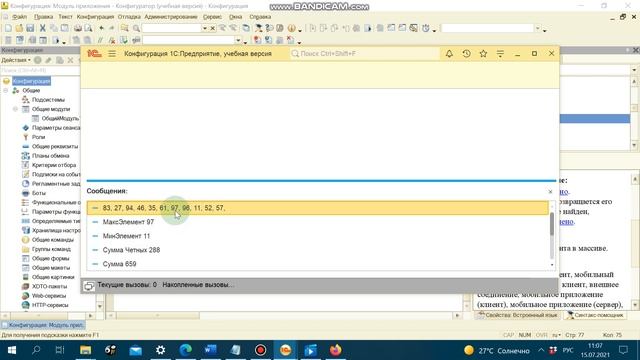Select Роли in configuration tree
This screenshot has width=640, height=360.
(x=38, y=137)
